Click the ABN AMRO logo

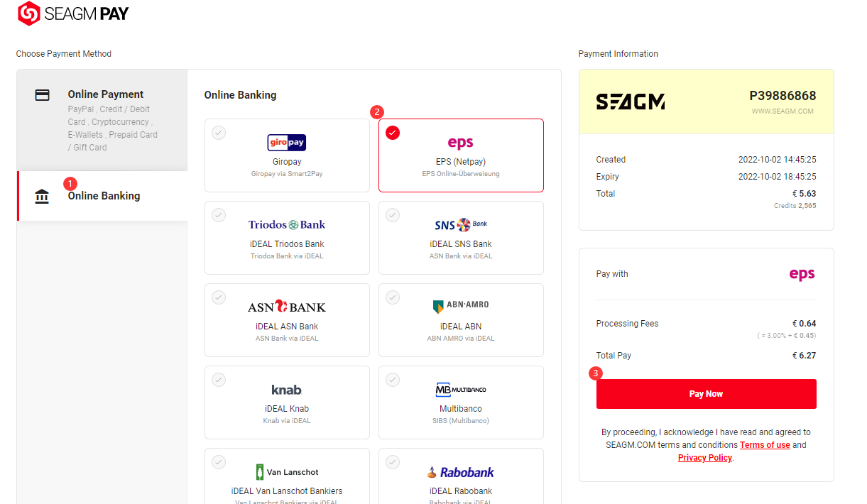(461, 306)
